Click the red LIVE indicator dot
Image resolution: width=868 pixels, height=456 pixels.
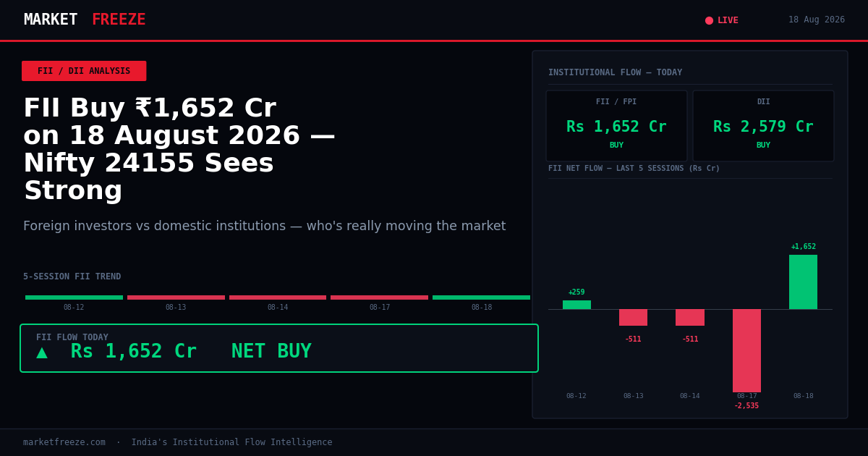coord(709,20)
